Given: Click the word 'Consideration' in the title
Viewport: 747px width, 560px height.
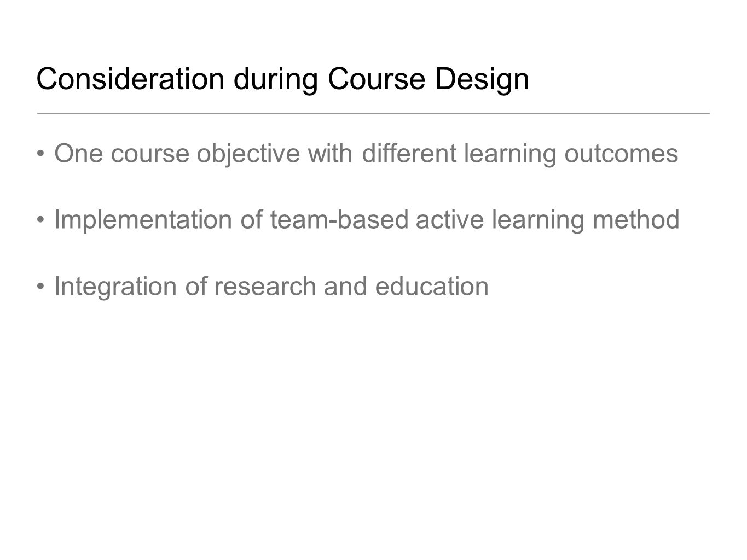Looking at the screenshot, I should coord(130,79).
